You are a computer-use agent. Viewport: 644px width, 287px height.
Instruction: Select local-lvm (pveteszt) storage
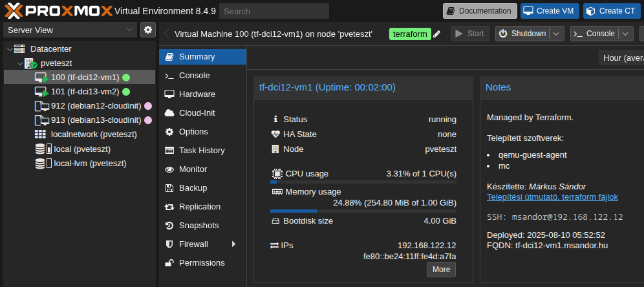80,164
